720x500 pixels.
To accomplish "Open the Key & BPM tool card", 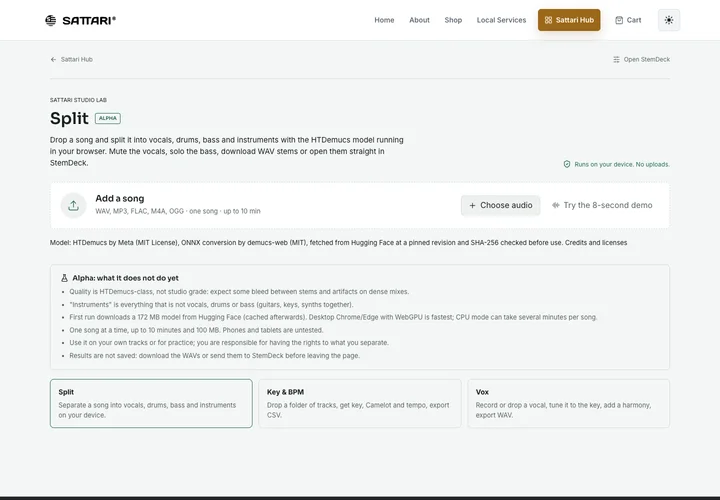I will 360,404.
